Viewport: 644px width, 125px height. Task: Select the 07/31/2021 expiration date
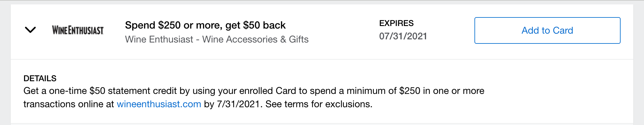[403, 36]
